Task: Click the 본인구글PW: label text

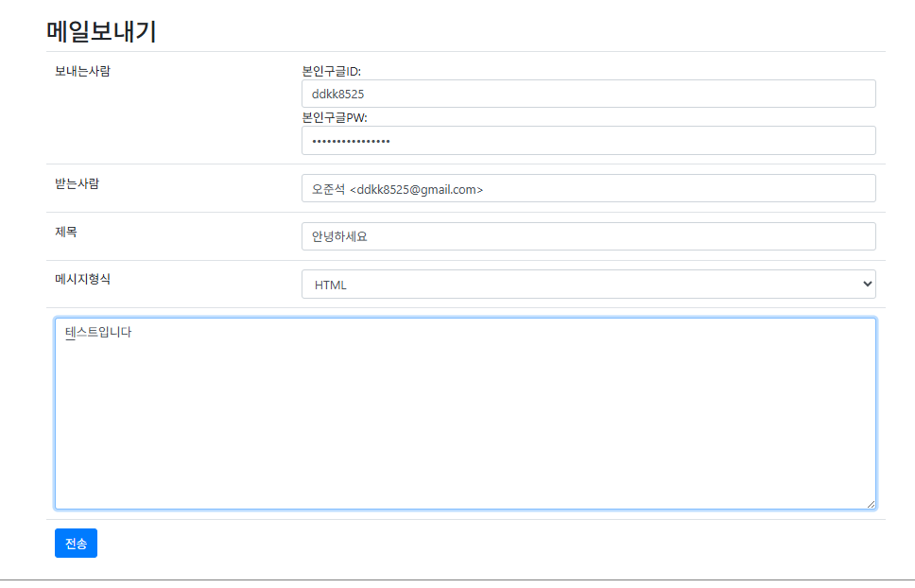Action: [335, 117]
